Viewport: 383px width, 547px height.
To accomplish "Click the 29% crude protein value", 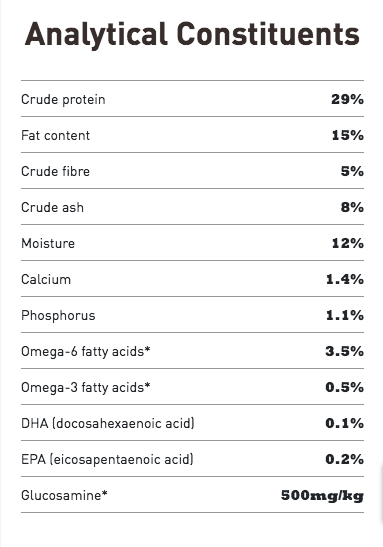I will 347,99.
